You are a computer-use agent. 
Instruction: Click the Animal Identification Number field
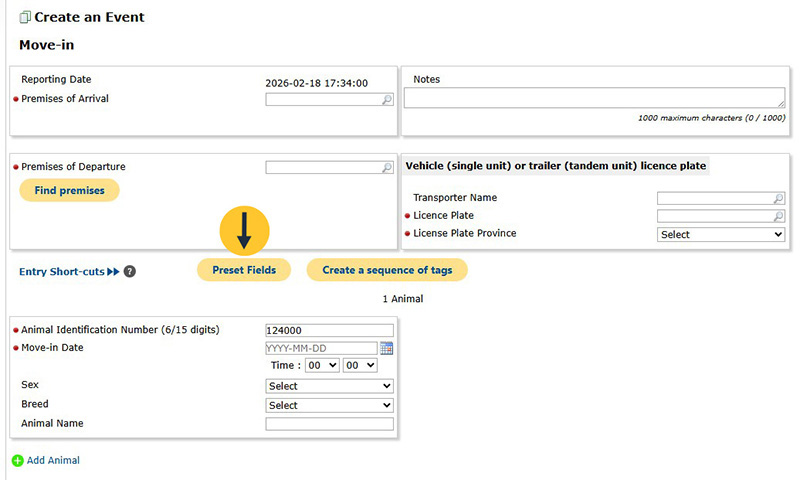point(329,330)
